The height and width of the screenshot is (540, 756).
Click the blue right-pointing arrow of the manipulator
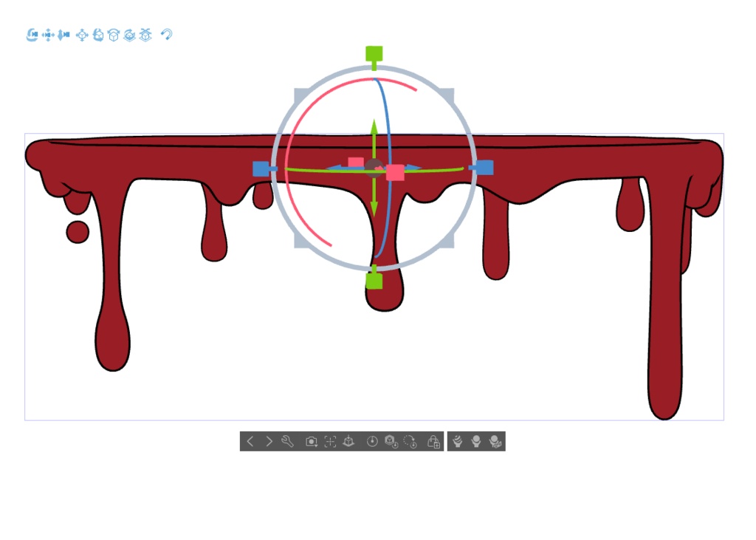coord(413,168)
